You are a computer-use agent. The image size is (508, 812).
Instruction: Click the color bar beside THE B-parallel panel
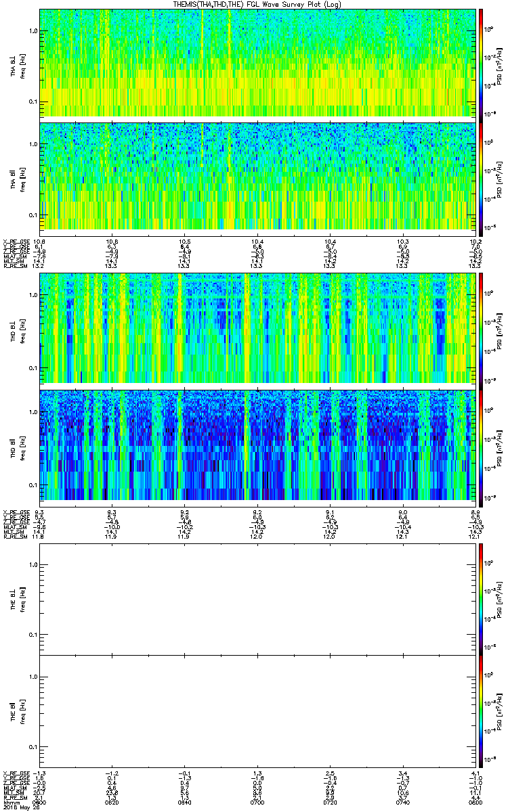481,711
